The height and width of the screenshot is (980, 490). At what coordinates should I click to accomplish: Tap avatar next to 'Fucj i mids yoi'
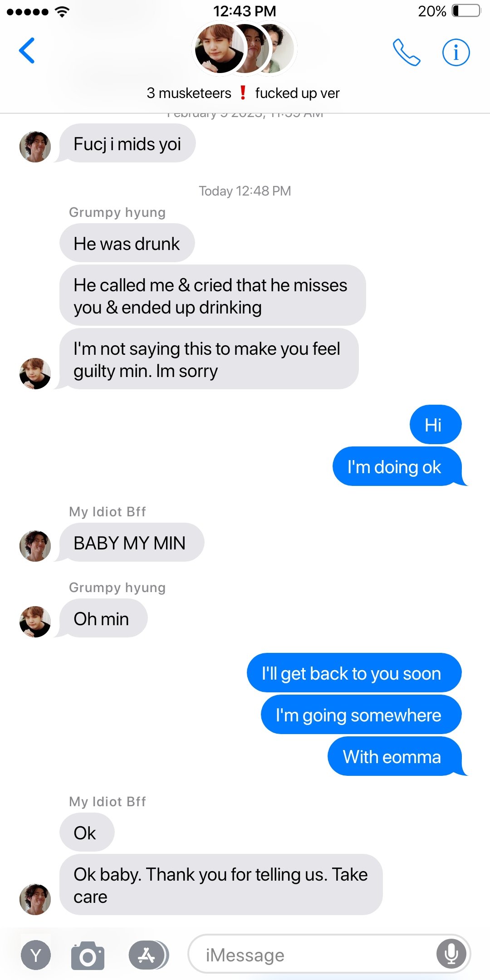[x=35, y=147]
